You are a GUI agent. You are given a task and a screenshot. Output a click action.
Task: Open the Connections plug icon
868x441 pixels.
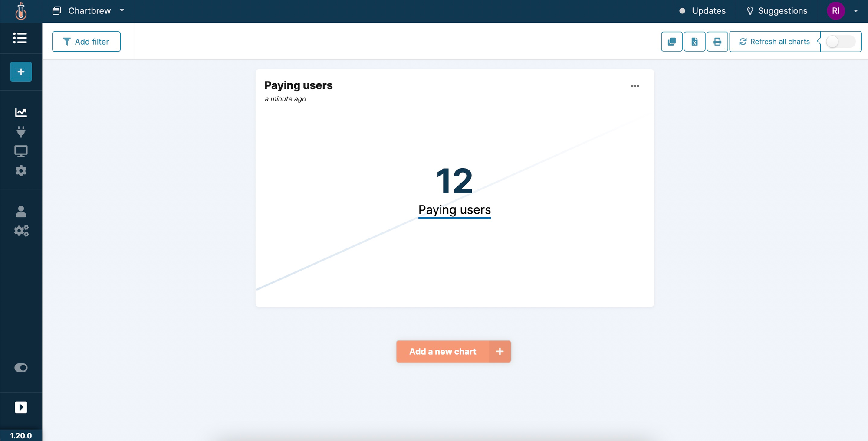[20, 131]
